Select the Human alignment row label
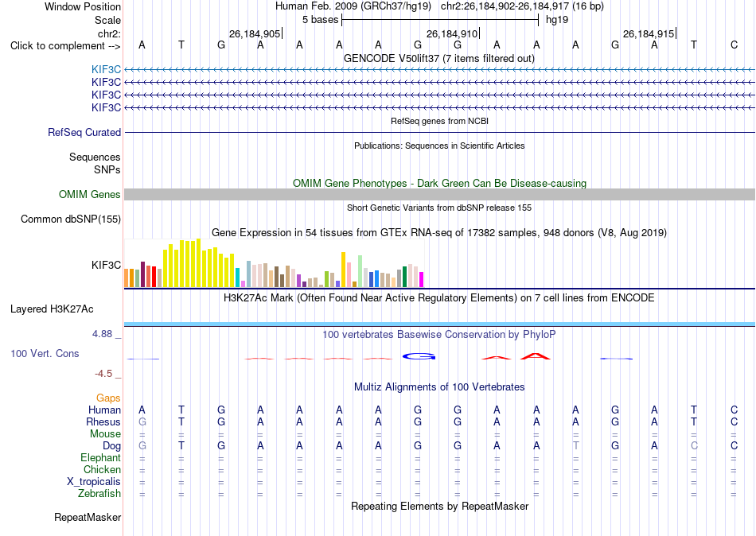 click(x=104, y=410)
